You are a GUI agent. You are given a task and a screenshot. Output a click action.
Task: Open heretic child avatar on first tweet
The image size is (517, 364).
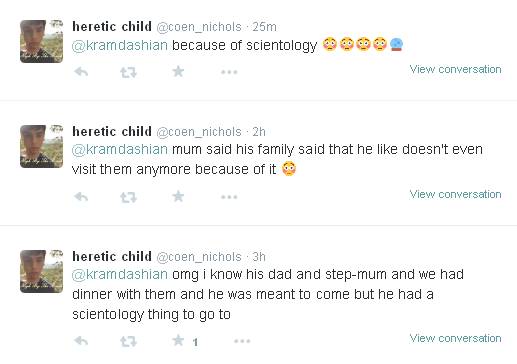pyautogui.click(x=41, y=41)
